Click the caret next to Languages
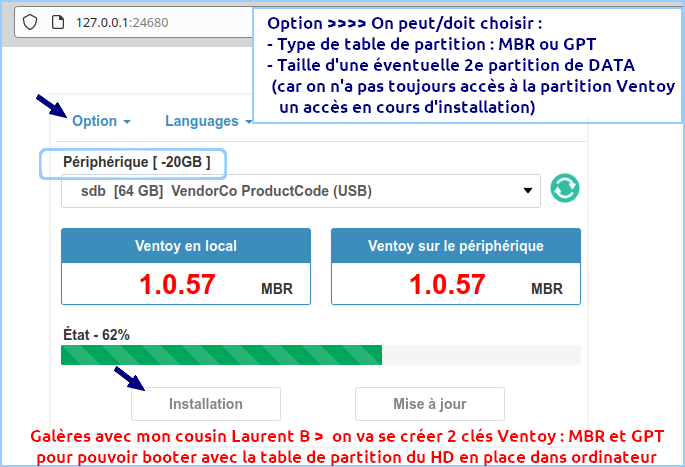Screen dimensions: 685x467 (247, 122)
